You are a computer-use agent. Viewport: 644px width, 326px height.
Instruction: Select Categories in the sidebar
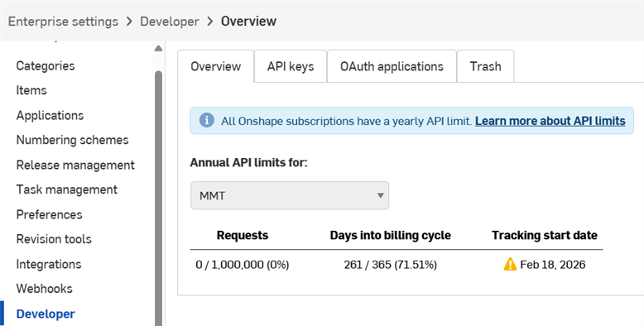pyautogui.click(x=46, y=65)
